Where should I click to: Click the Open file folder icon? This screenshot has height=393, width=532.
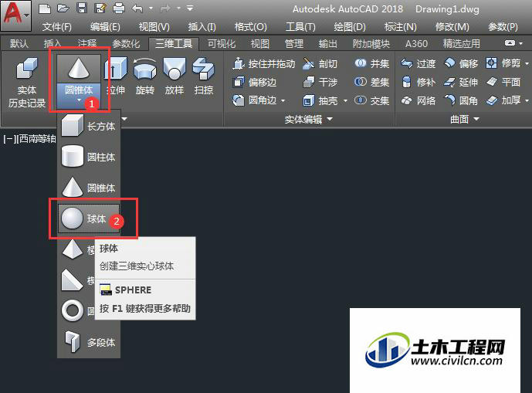click(x=63, y=8)
